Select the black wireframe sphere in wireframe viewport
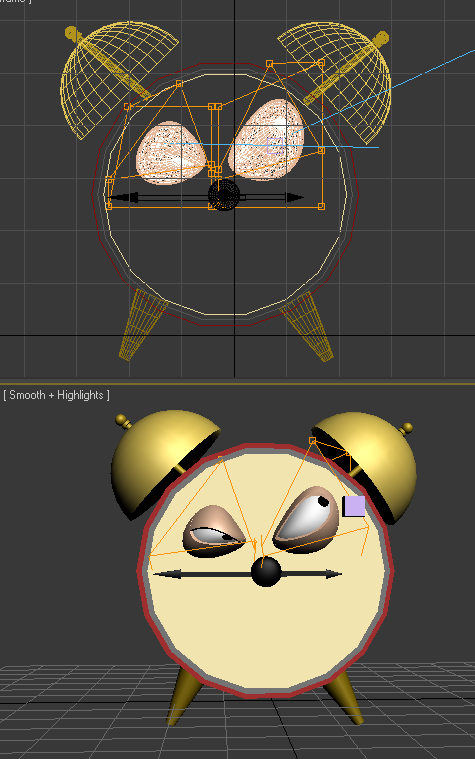The width and height of the screenshot is (475, 759). click(224, 195)
